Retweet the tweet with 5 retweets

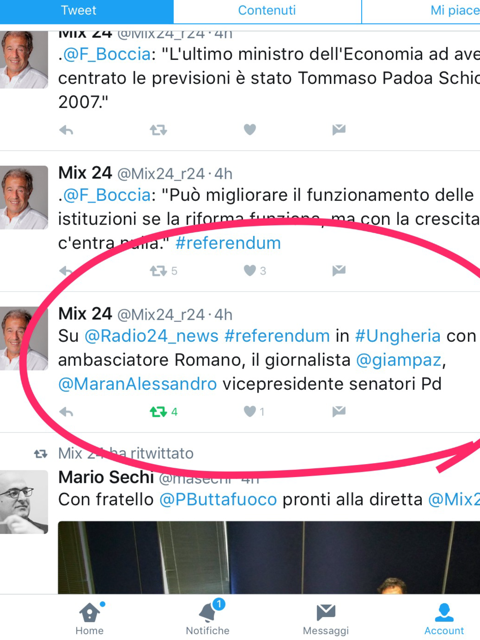[163, 271]
